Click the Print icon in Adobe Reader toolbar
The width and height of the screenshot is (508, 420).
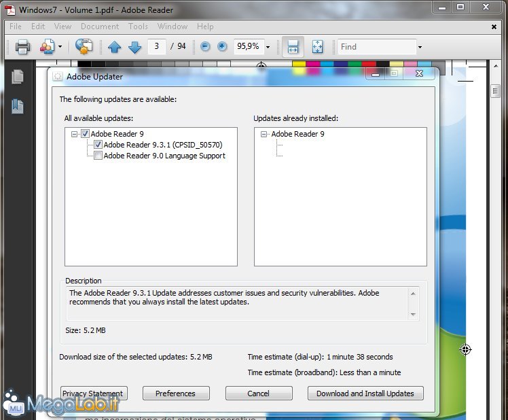point(22,47)
